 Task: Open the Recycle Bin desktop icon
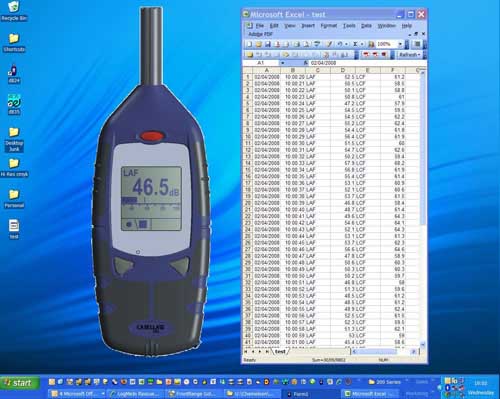pos(14,11)
